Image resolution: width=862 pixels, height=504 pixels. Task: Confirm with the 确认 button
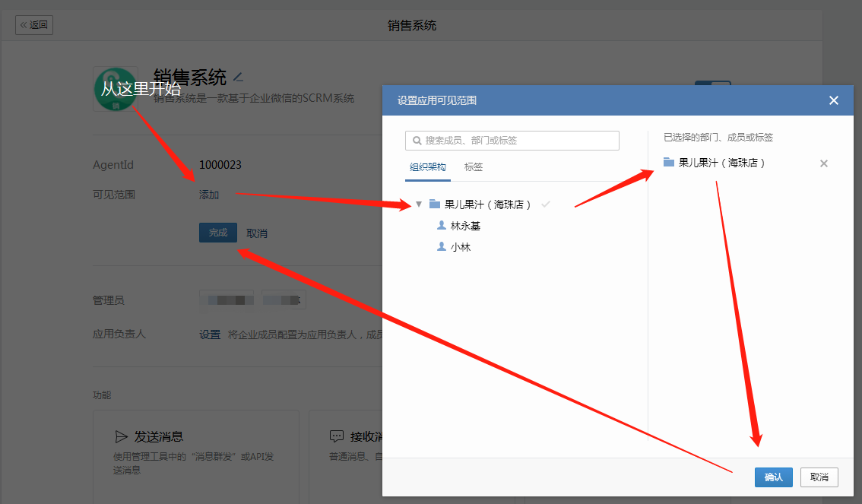774,477
